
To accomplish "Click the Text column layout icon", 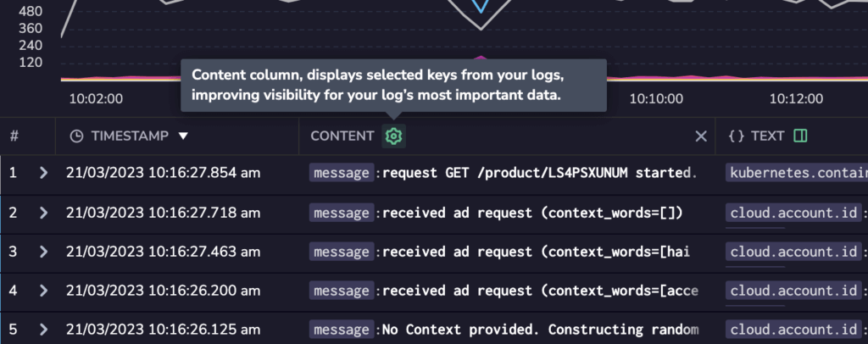I will (x=800, y=136).
